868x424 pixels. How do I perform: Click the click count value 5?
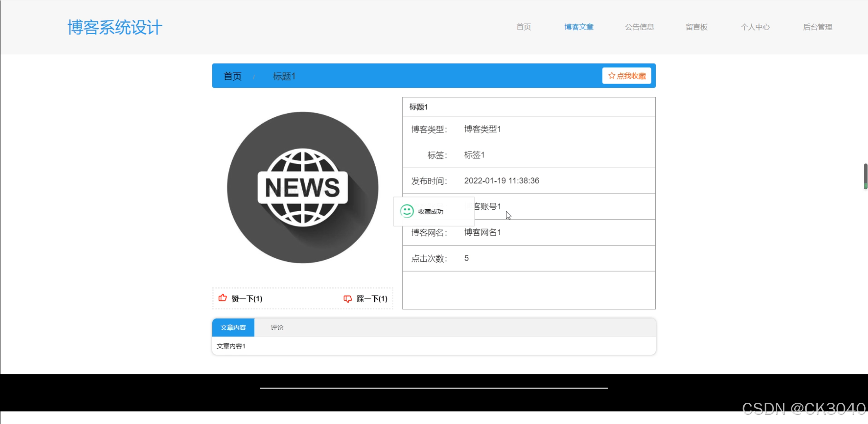[x=467, y=258]
